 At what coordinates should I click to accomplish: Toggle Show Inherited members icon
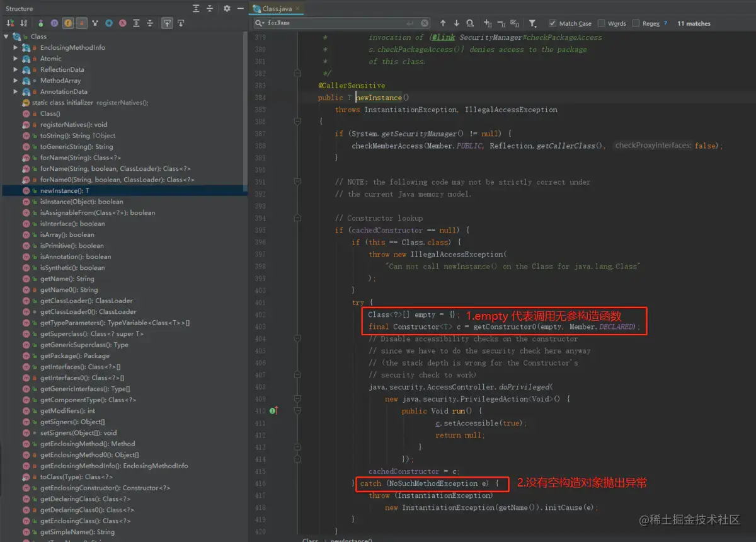41,23
